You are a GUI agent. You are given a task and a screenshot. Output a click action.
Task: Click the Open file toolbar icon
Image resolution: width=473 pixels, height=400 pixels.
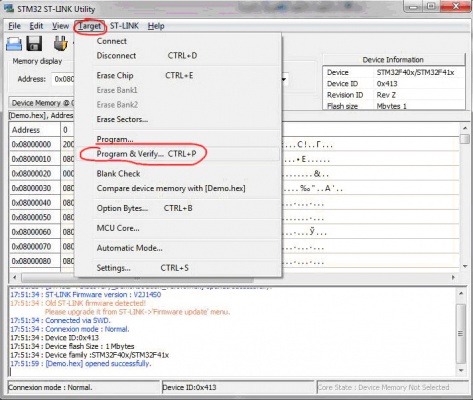14,44
